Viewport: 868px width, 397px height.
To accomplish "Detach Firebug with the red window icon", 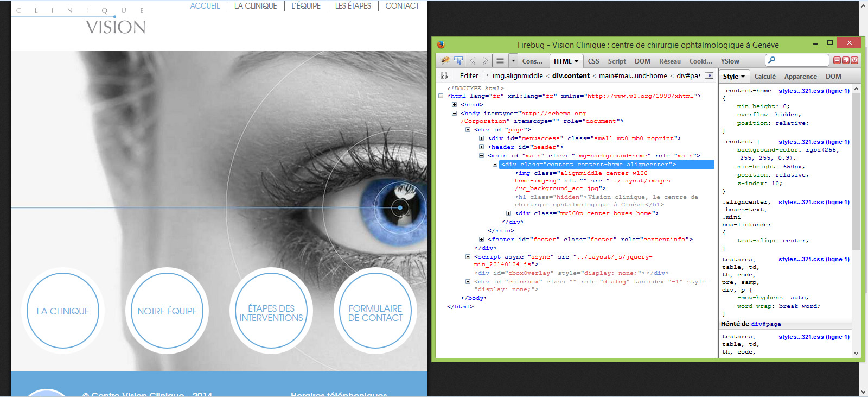I will [x=846, y=60].
